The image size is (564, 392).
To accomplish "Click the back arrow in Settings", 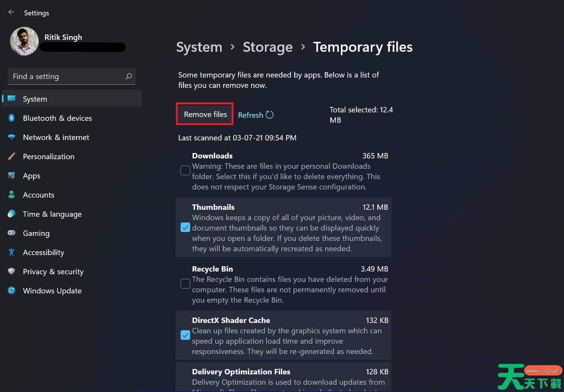I will (11, 12).
